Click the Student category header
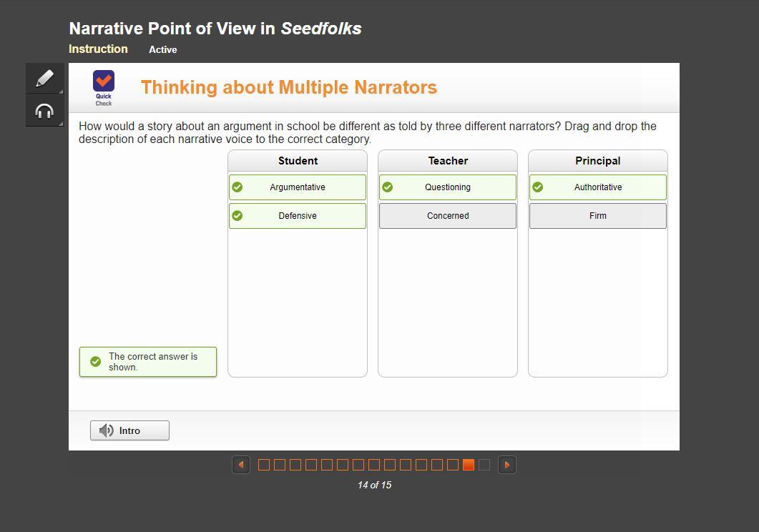Viewport: 759px width, 532px height. coord(298,161)
